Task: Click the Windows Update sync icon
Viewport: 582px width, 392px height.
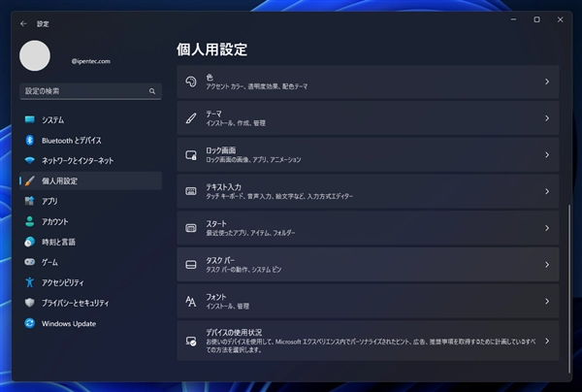Action: [30, 323]
